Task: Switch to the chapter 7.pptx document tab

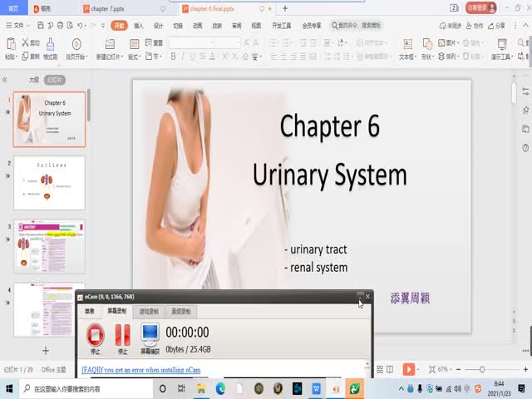Action: pyautogui.click(x=116, y=8)
